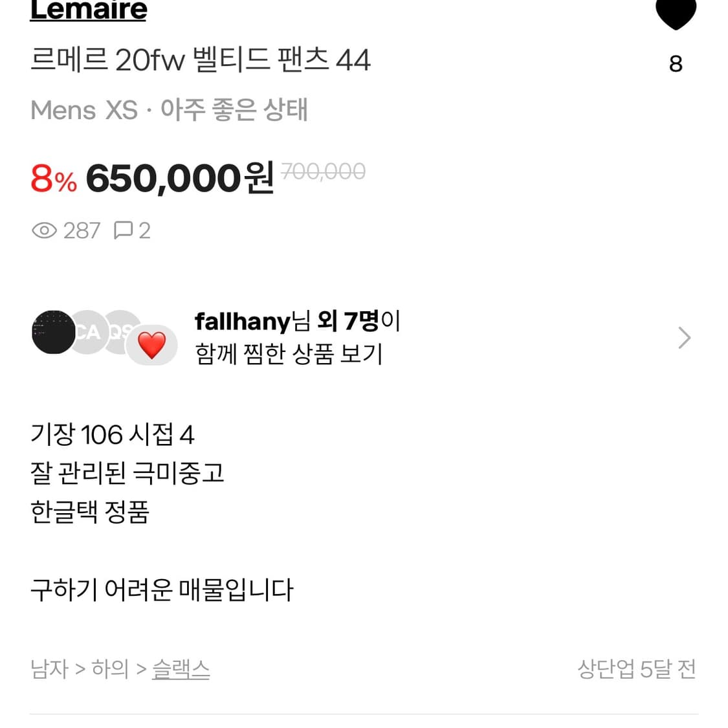Expand 'fallhany님 외 7명이' wishlist section
The image size is (728, 728).
point(297,321)
